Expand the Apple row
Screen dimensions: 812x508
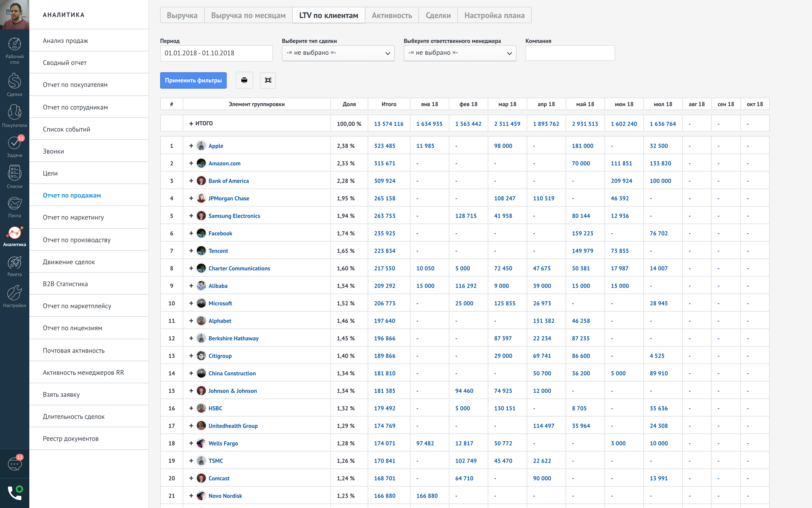click(191, 146)
